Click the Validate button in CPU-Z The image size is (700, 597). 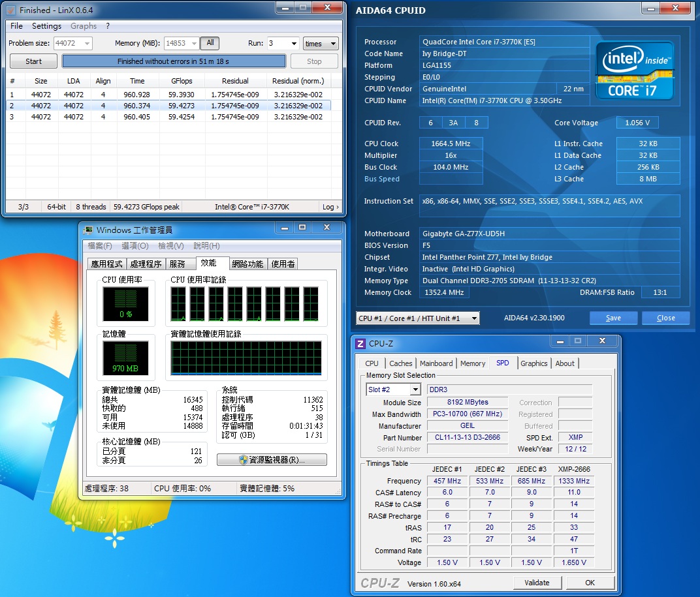pos(537,583)
